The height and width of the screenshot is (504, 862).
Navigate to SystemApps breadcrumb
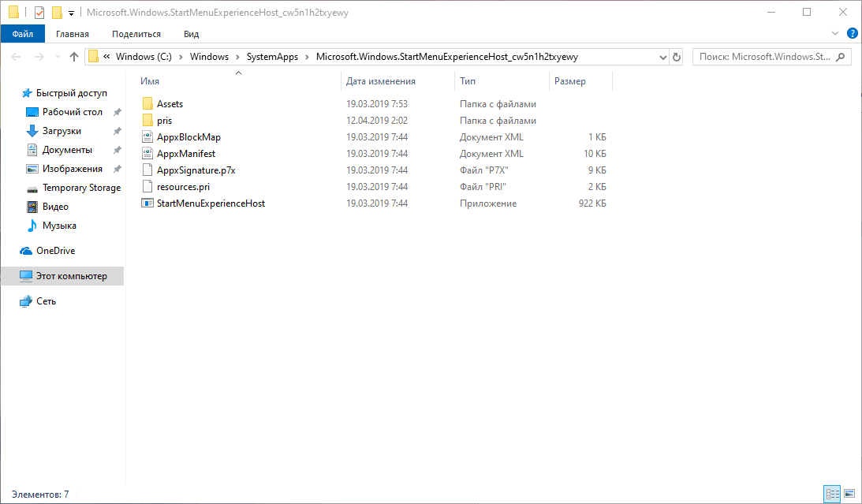point(272,57)
